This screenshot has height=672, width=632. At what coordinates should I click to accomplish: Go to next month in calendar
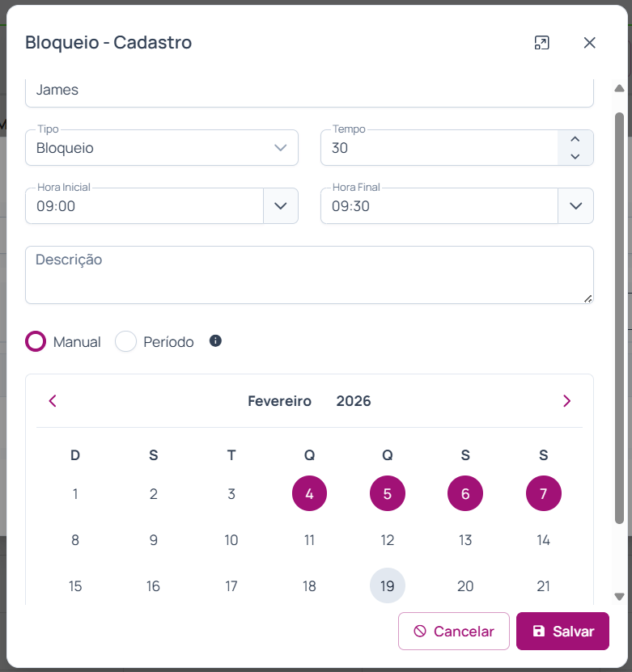tap(566, 401)
